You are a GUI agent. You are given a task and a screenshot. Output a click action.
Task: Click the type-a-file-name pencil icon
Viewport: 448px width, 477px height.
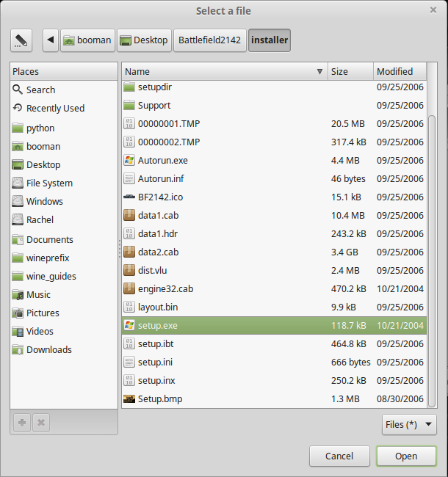click(x=21, y=40)
